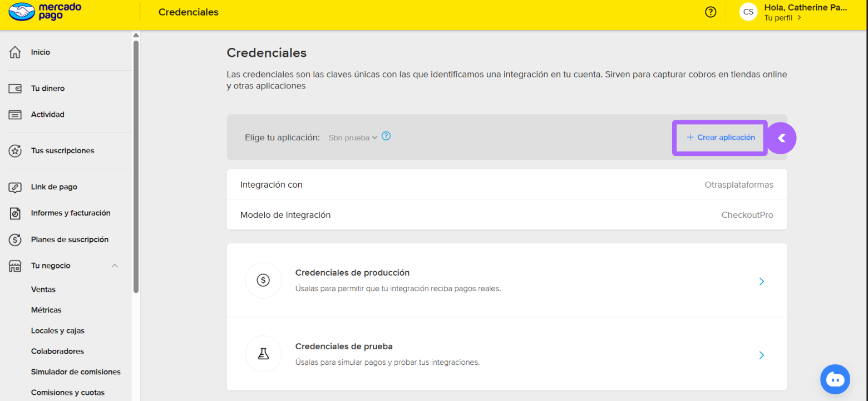Click the Informes y facturación document icon
Image resolution: width=868 pixels, height=401 pixels.
click(x=15, y=213)
